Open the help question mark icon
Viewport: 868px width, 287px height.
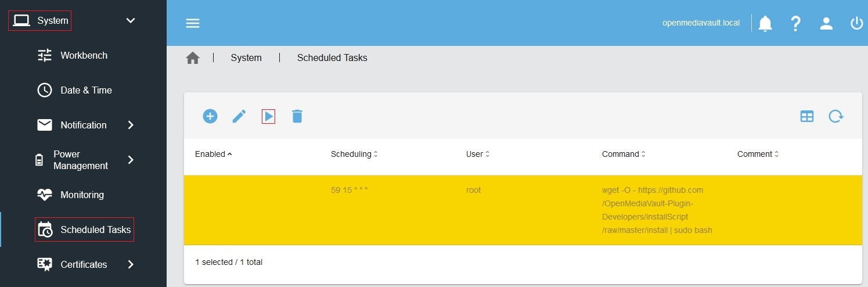coord(795,23)
